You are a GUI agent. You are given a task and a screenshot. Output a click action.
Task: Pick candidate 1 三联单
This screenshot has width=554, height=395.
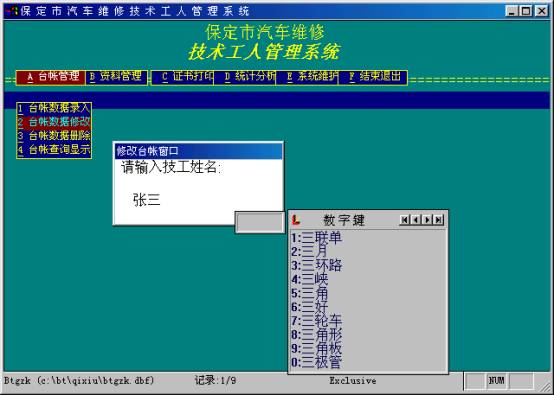click(x=317, y=238)
